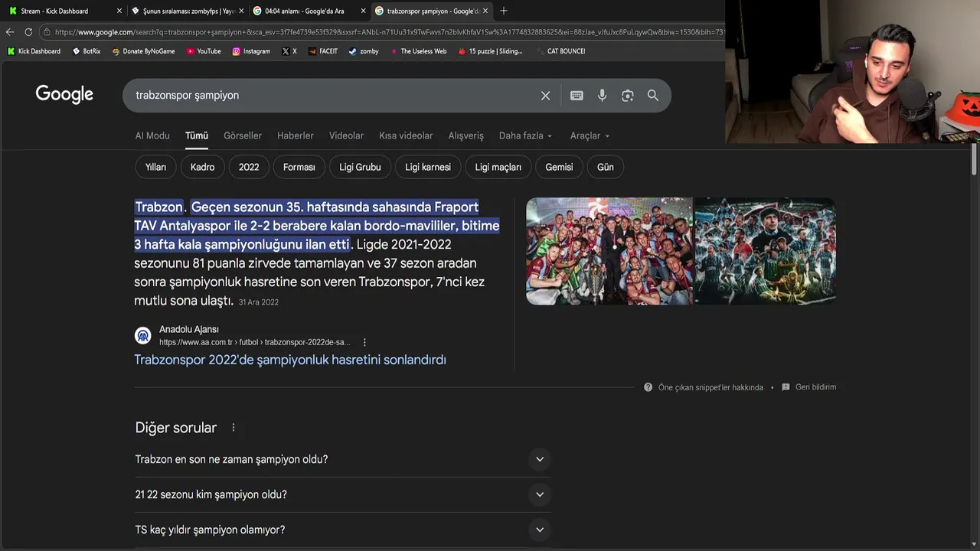Click the Geri bildirim link
Viewport: 980px width, 551px height.
point(815,387)
